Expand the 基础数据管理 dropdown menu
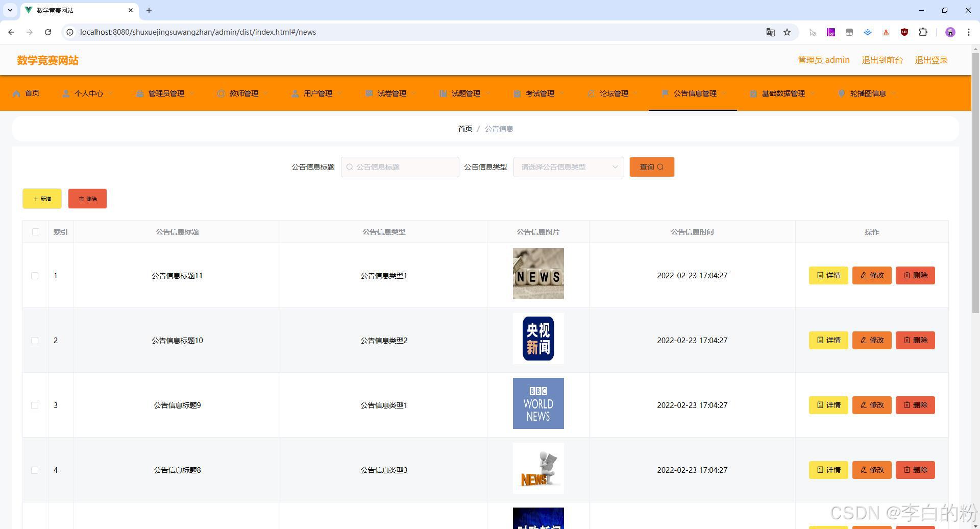This screenshot has height=529, width=980. (782, 93)
